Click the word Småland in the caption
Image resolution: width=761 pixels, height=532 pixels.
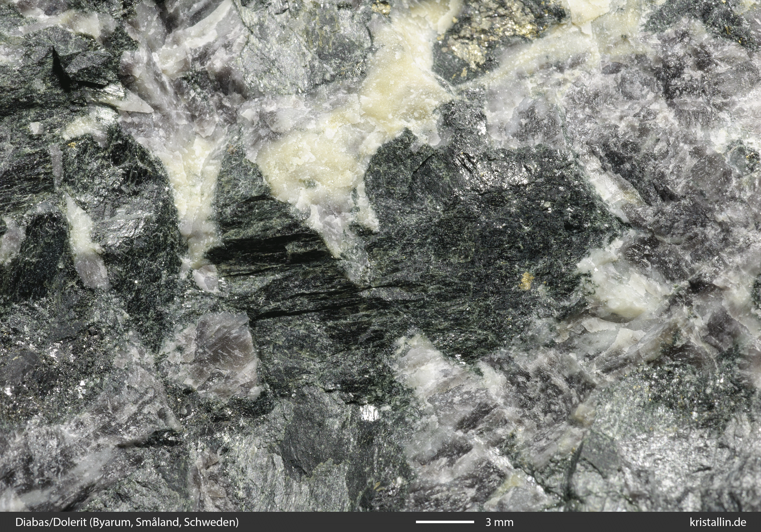(x=158, y=522)
